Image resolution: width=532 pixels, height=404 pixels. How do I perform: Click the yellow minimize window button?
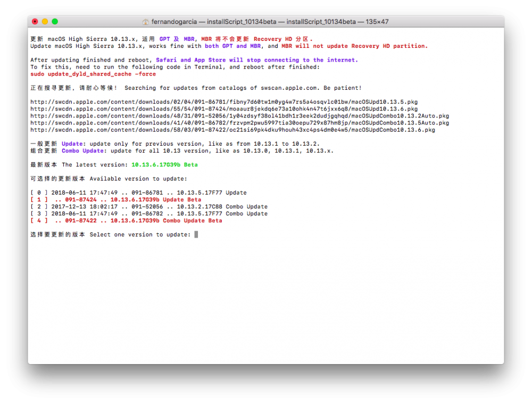click(45, 22)
